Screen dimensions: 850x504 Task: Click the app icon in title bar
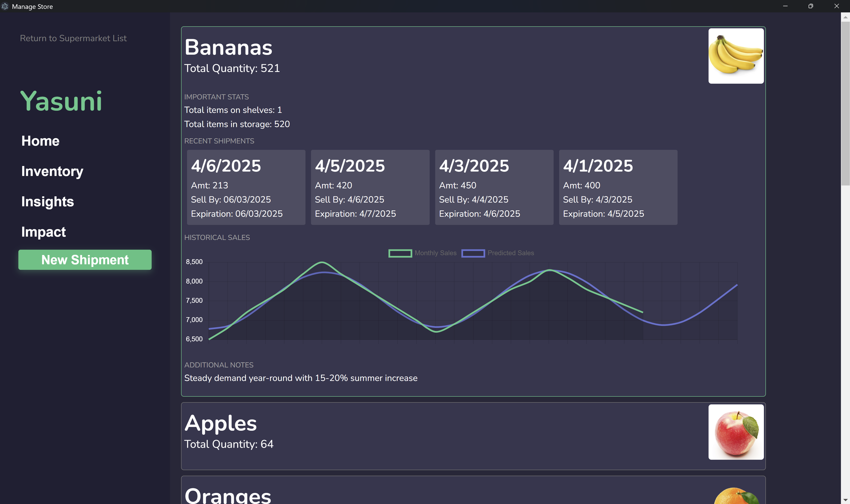click(5, 6)
